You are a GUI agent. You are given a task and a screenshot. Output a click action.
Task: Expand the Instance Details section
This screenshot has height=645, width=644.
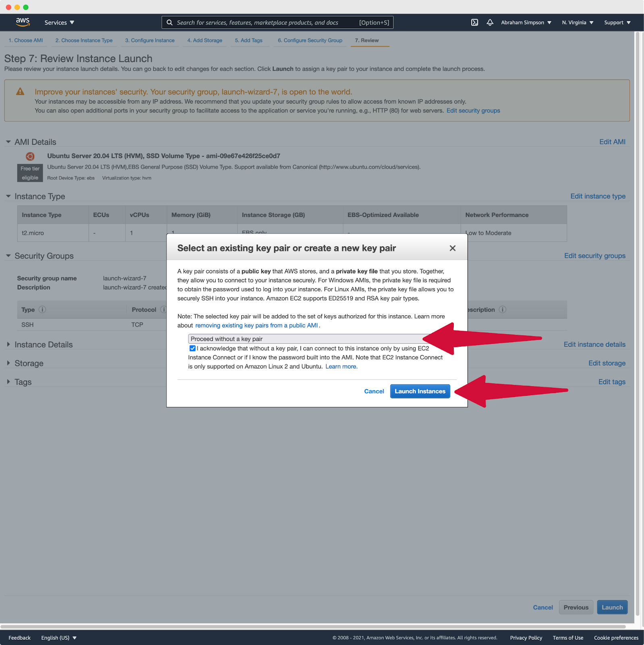pyautogui.click(x=8, y=345)
